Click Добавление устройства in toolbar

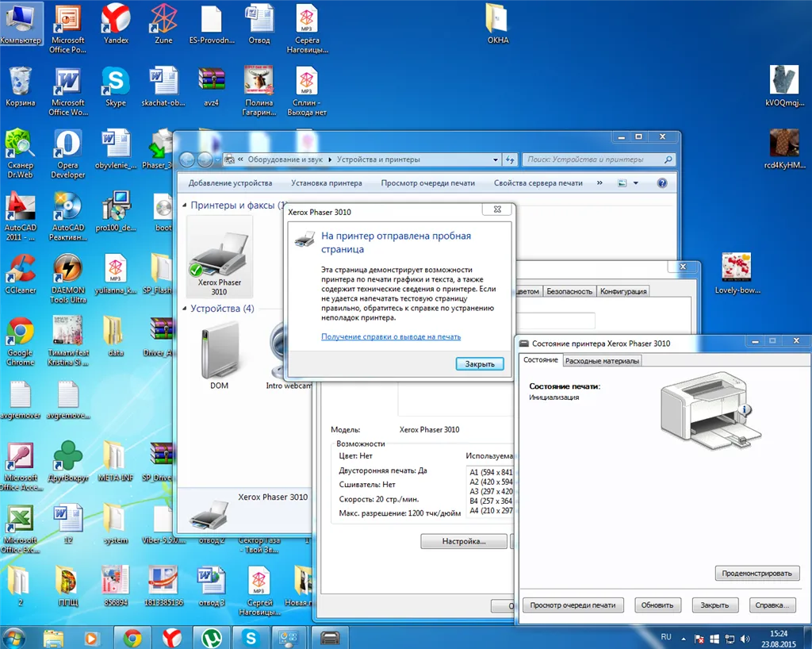click(230, 182)
